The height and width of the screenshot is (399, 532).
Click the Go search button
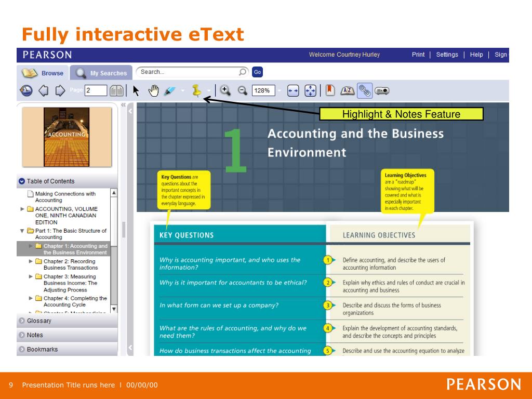[x=258, y=72]
